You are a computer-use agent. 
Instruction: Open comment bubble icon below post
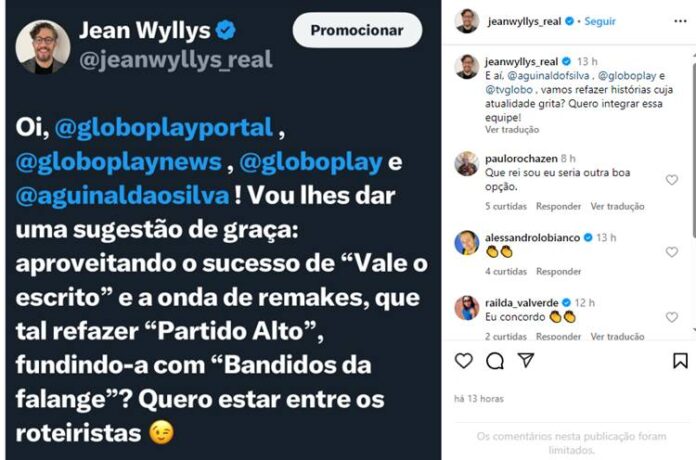tap(494, 361)
